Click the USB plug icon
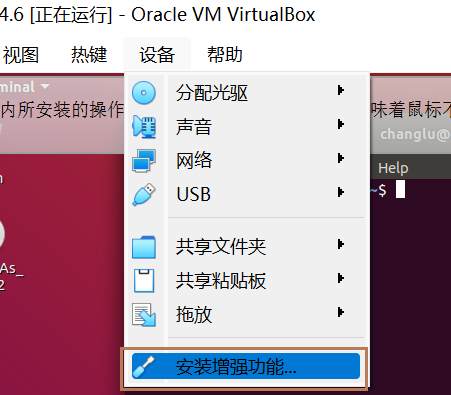Viewport: 451px width, 395px height. click(x=144, y=194)
